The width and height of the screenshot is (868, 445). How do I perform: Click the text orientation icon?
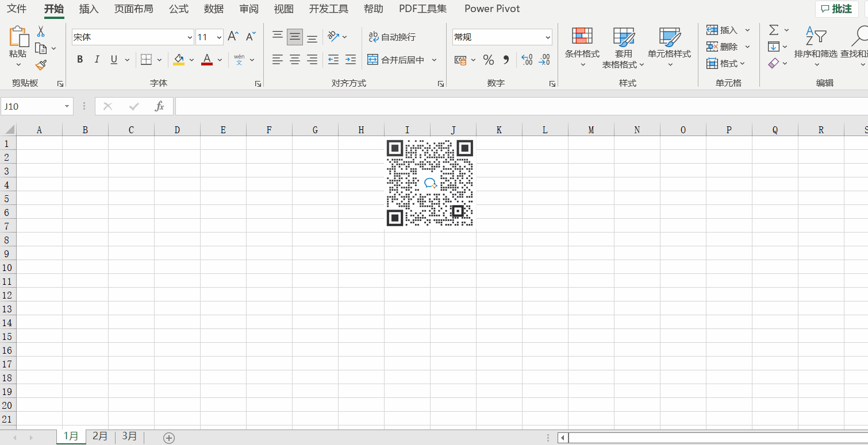click(x=333, y=37)
